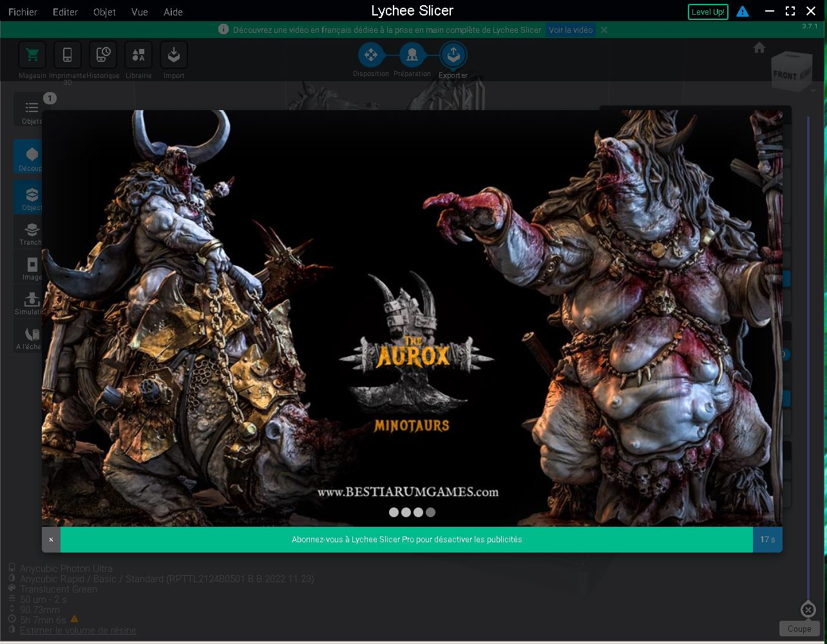
Task: Open the Historique panel icon
Action: [102, 55]
